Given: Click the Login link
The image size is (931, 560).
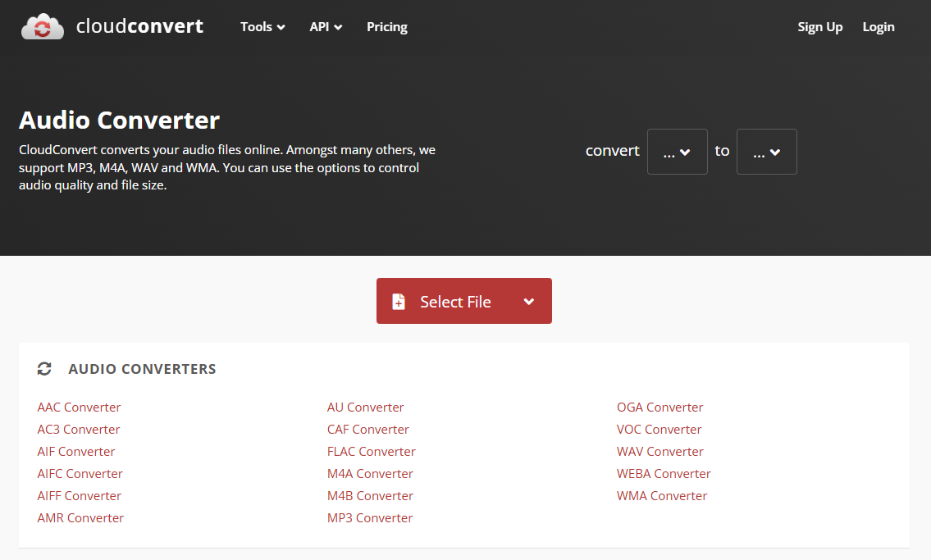Looking at the screenshot, I should 878,27.
